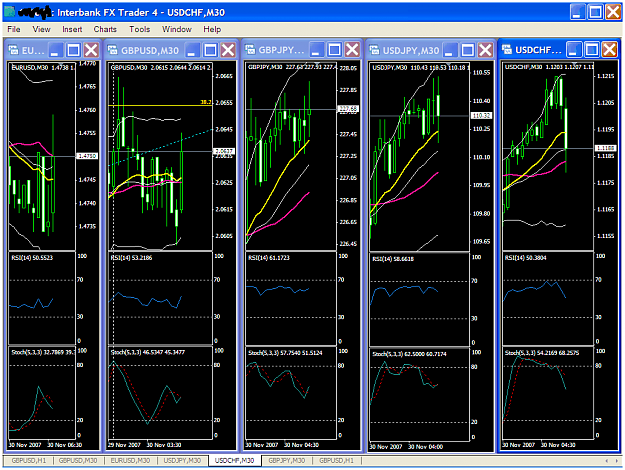Minimize the USDJPY,M30 chart window
The width and height of the screenshot is (625, 470).
click(449, 50)
